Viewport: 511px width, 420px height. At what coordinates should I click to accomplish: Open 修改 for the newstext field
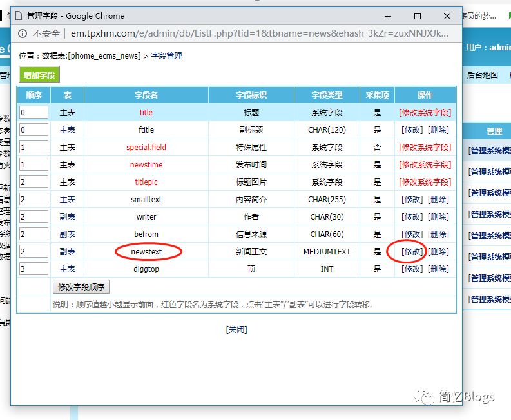412,252
